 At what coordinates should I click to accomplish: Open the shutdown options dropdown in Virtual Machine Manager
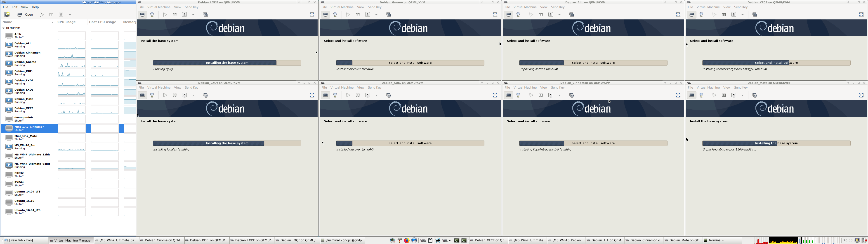coord(70,14)
